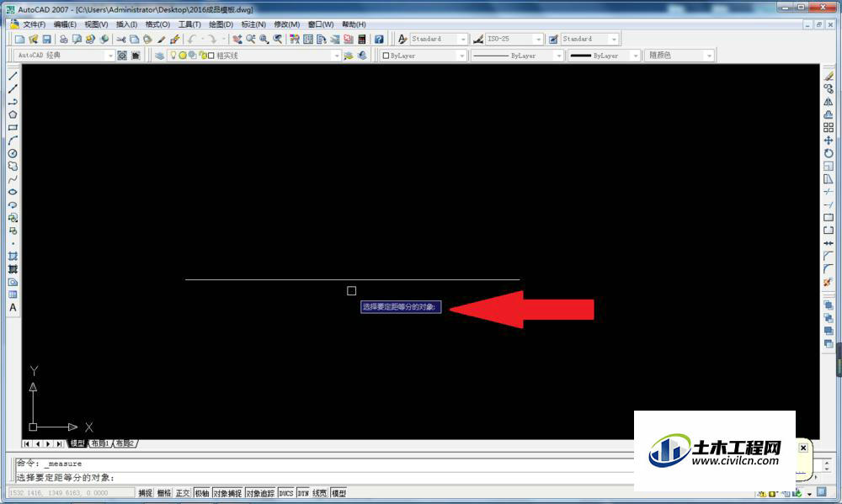Select the Polygon draw tool
Viewport: 842px width, 504px height.
13,114
